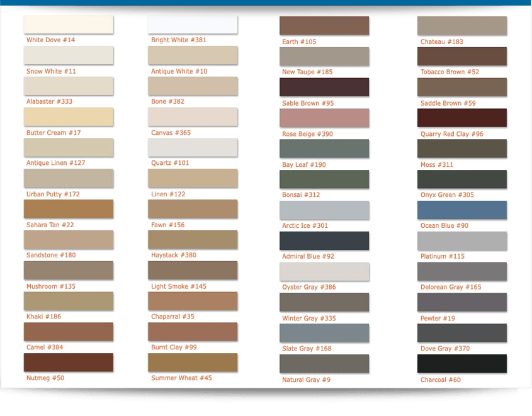This screenshot has width=532, height=416.
Task: Select the Summer Wheat #45 swatch
Action: (193, 363)
